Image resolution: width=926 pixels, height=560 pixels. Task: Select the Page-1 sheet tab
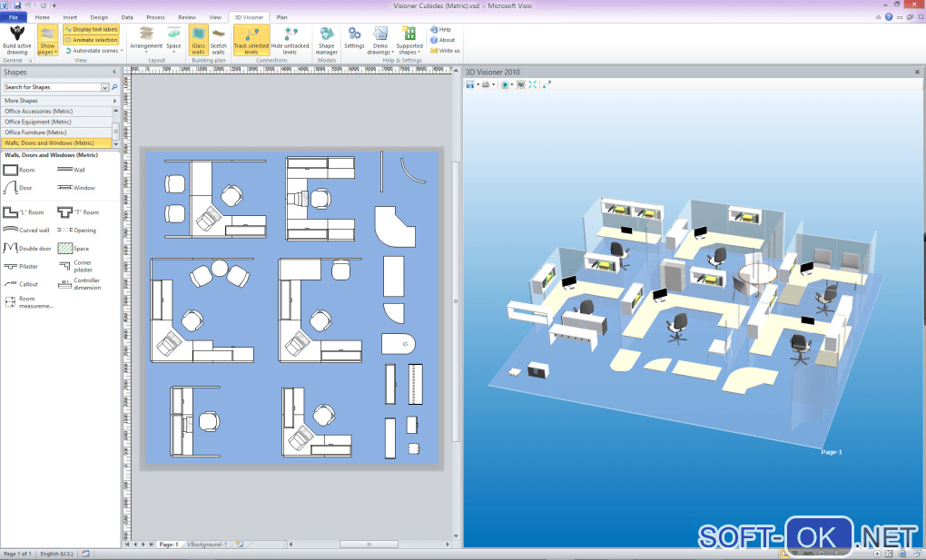point(168,544)
